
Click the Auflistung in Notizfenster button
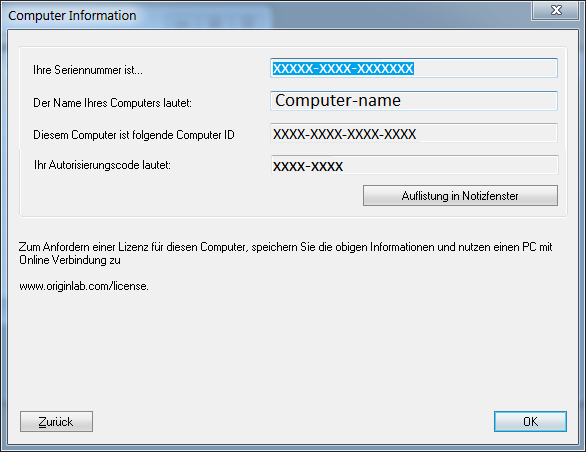(460, 196)
